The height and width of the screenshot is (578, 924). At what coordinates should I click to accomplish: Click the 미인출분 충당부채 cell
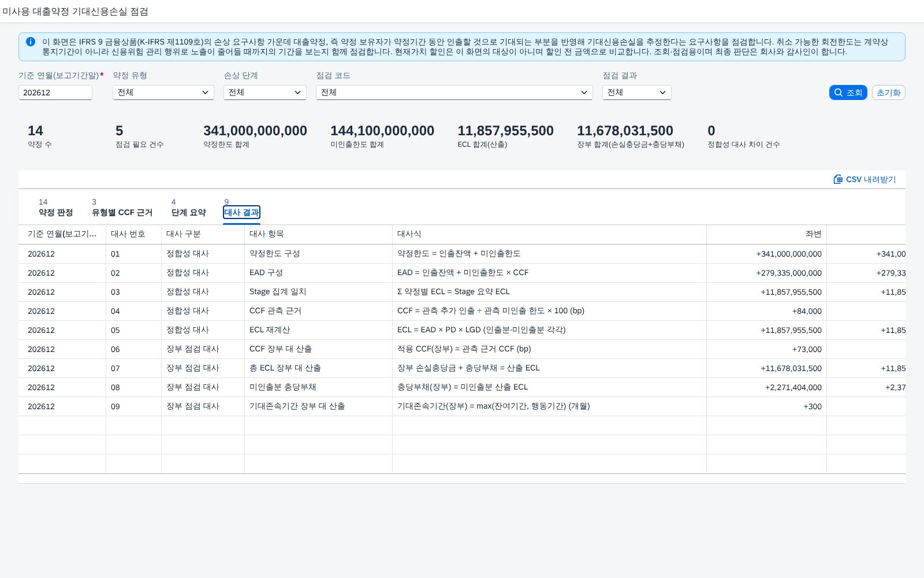pos(318,387)
